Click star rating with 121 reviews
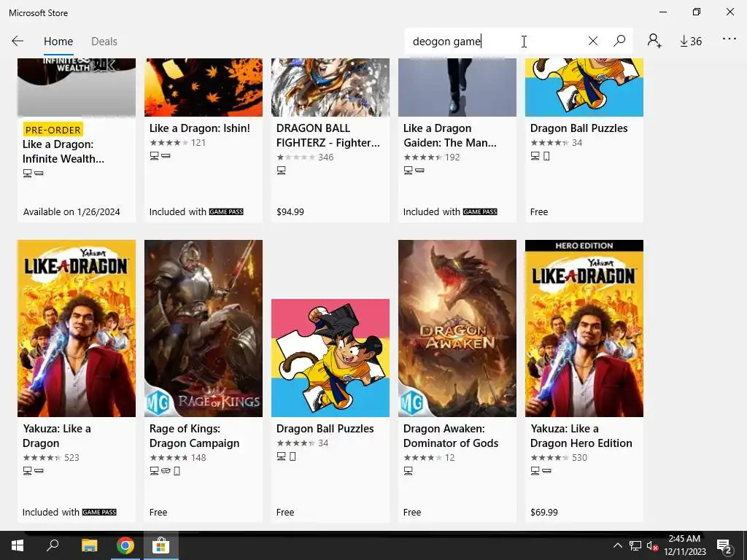This screenshot has height=560, width=747. point(178,142)
